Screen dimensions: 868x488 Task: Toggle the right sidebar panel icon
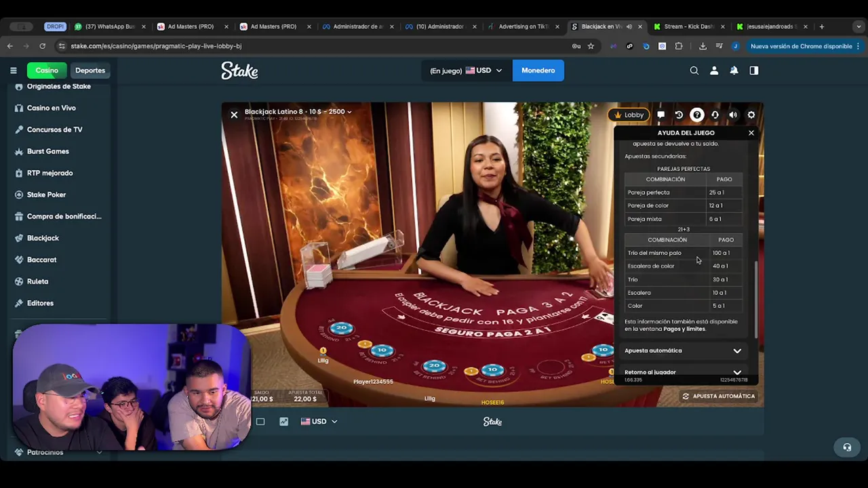[753, 70]
